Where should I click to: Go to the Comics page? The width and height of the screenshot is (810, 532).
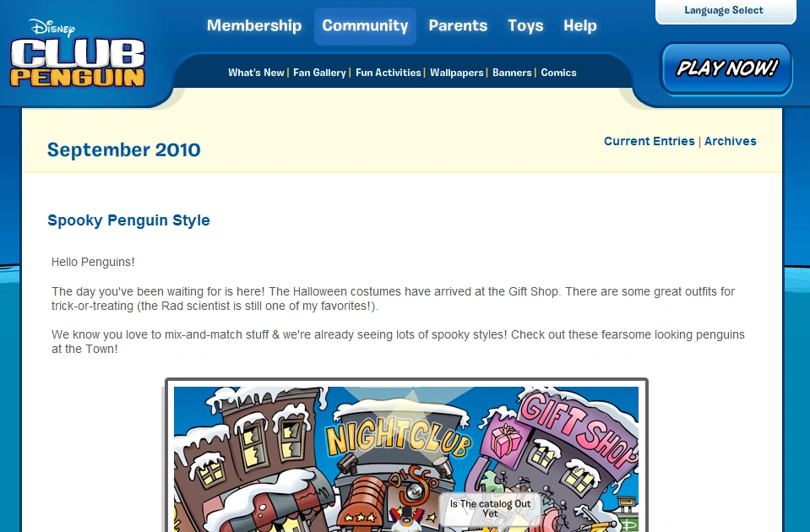[558, 73]
